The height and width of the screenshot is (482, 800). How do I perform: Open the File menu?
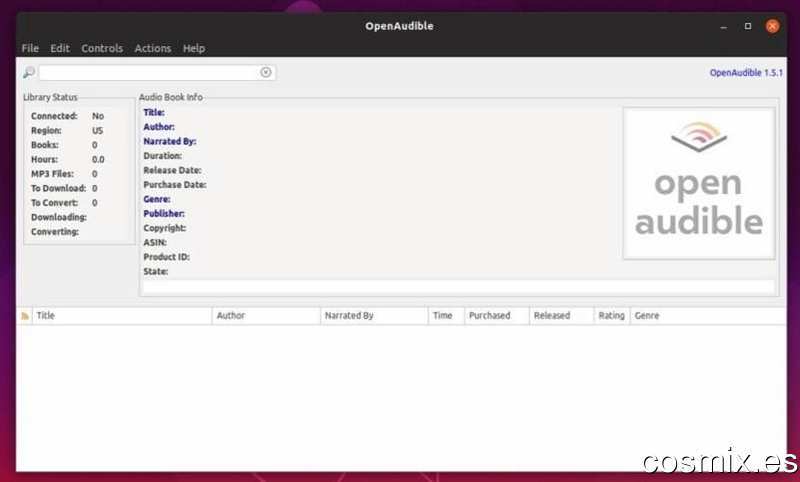[x=30, y=48]
